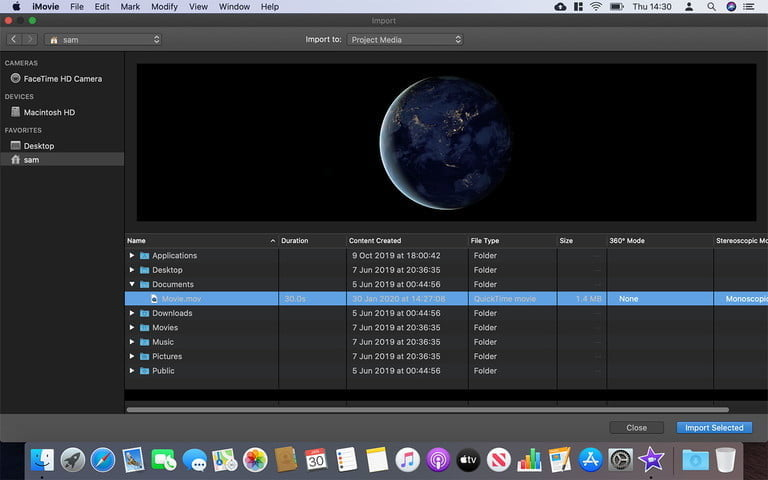Open Trash in the Dock

725,459
